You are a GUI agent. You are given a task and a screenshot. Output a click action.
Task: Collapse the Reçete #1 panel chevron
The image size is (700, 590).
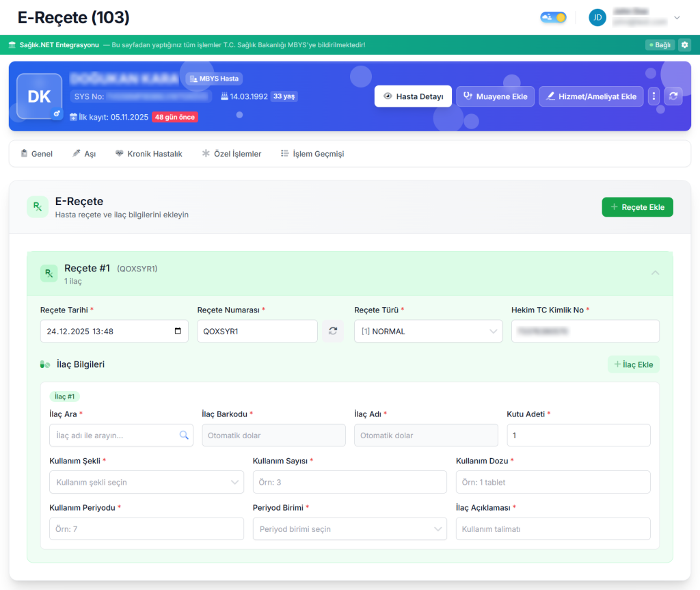[x=655, y=273]
